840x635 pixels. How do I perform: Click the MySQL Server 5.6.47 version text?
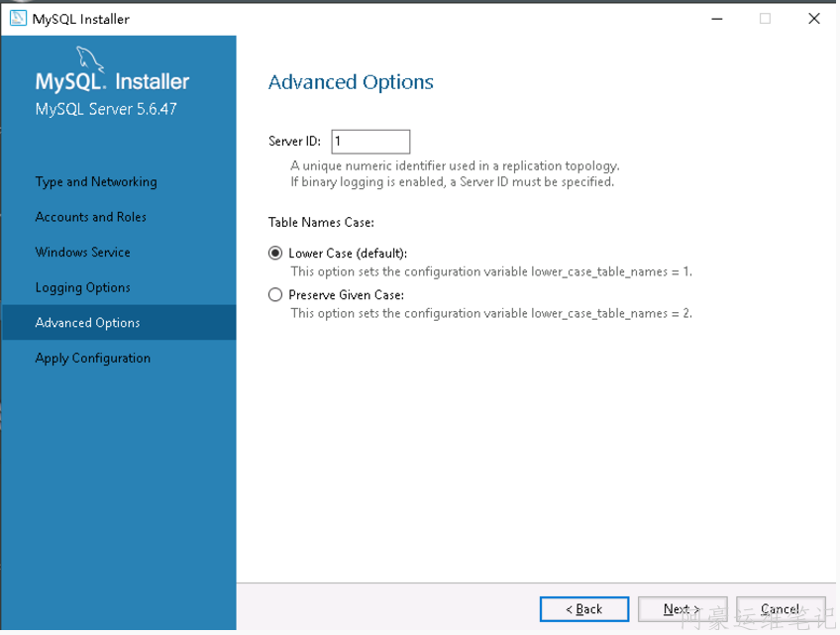(x=106, y=109)
